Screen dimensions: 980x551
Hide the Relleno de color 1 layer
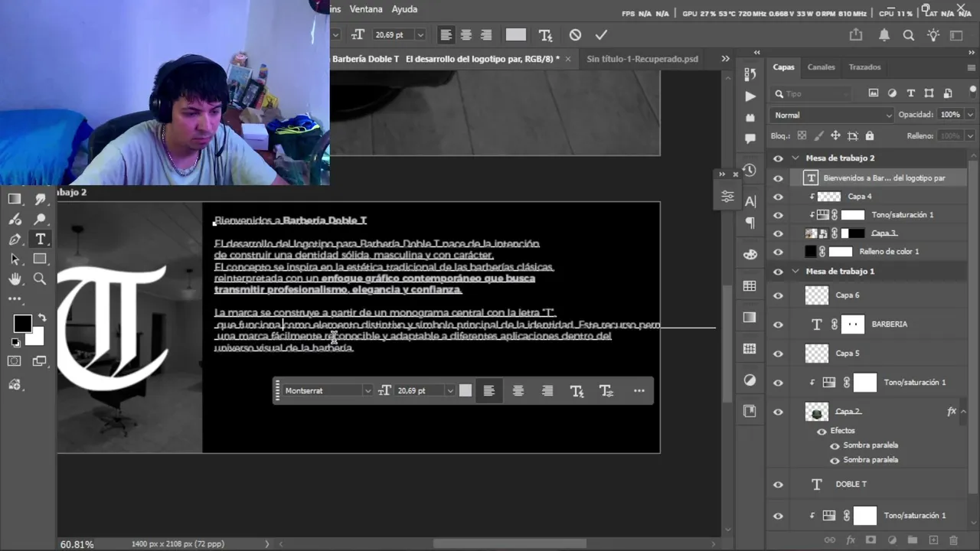pyautogui.click(x=779, y=252)
